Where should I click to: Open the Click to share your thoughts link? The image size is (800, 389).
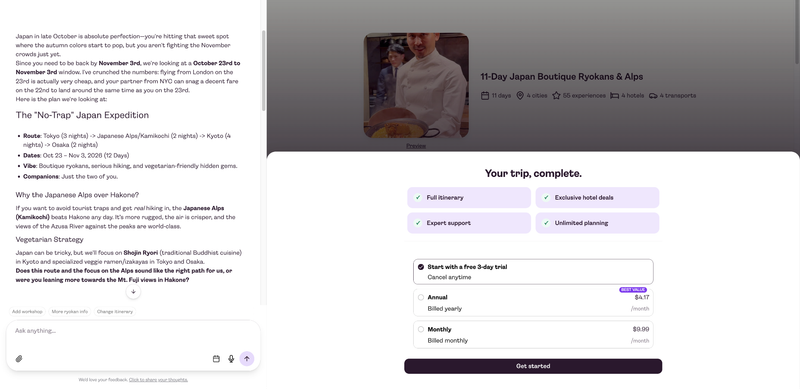pyautogui.click(x=158, y=380)
